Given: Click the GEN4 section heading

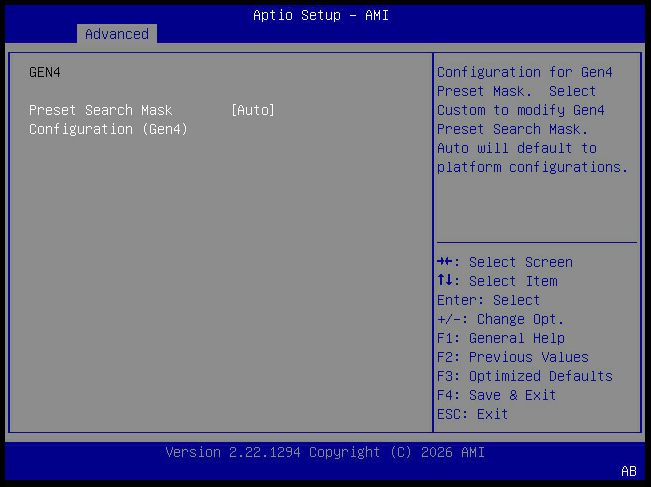Looking at the screenshot, I should pos(45,72).
